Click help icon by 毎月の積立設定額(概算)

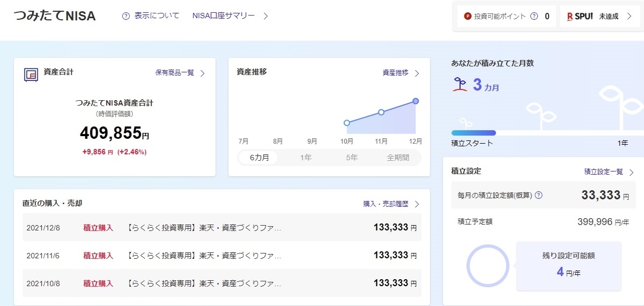[x=539, y=195]
